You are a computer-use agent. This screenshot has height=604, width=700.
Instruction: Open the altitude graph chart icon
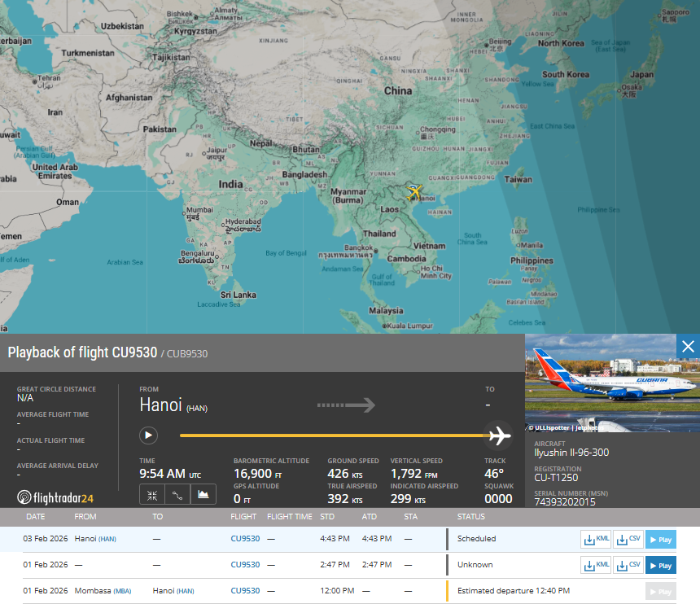click(203, 495)
